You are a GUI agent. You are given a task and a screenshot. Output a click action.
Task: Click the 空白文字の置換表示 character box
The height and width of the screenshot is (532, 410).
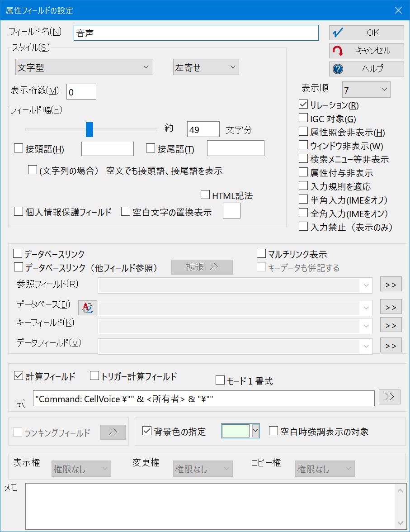click(231, 211)
